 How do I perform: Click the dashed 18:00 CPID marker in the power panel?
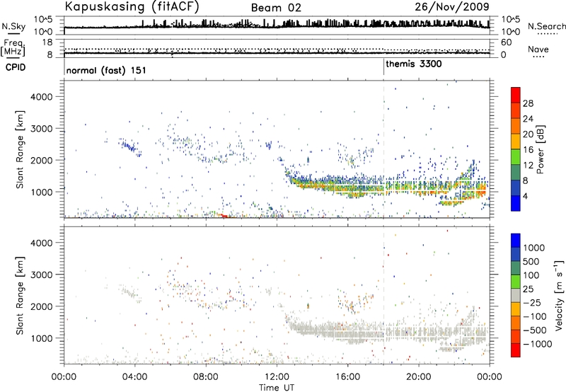click(383, 149)
